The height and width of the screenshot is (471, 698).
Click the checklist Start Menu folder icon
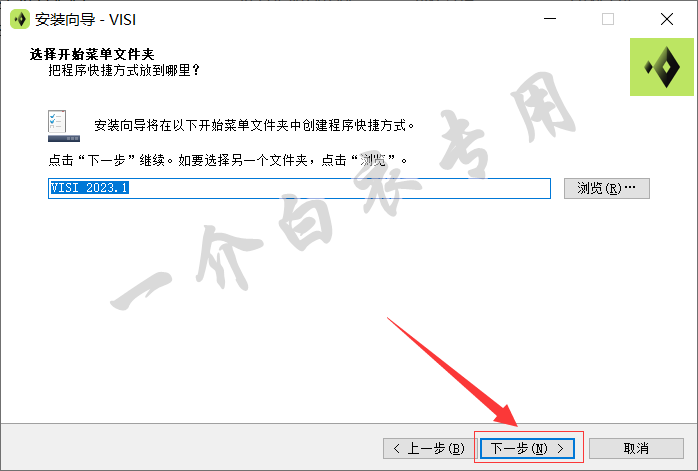click(64, 126)
